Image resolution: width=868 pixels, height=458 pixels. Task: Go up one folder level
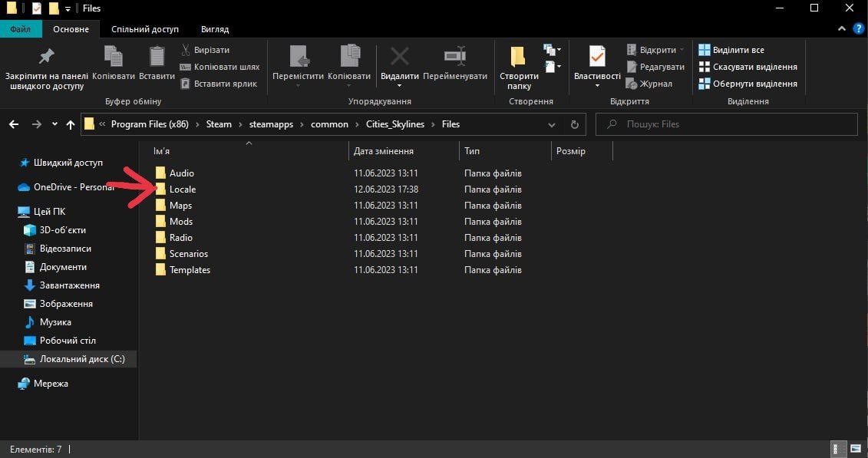(x=71, y=124)
